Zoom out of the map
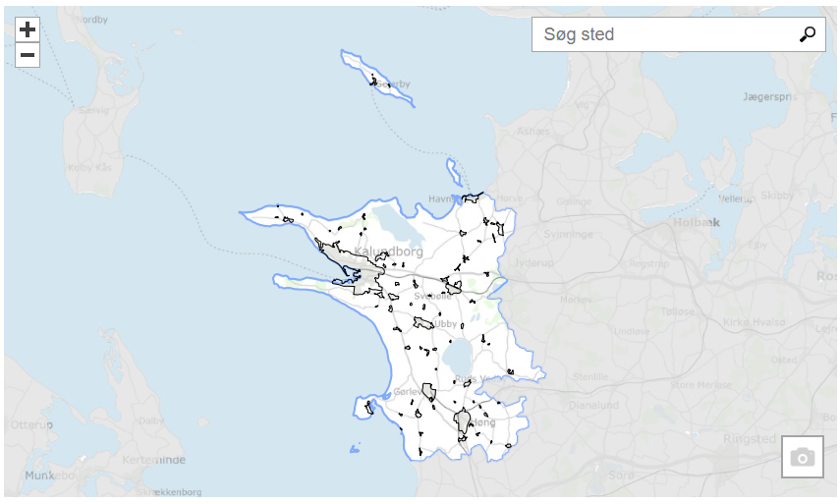Image resolution: width=840 pixels, height=504 pixels. (x=28, y=55)
